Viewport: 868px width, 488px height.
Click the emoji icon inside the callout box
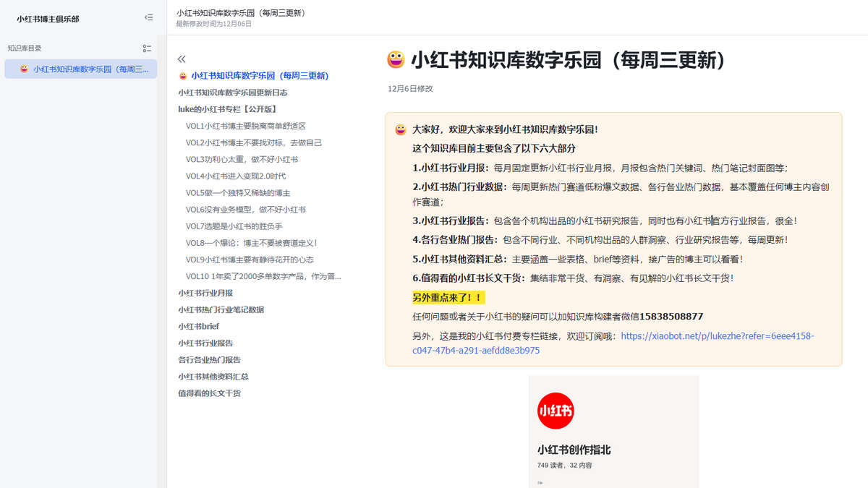[400, 129]
